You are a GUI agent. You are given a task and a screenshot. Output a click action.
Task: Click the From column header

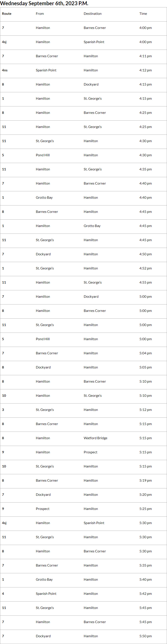coord(40,14)
